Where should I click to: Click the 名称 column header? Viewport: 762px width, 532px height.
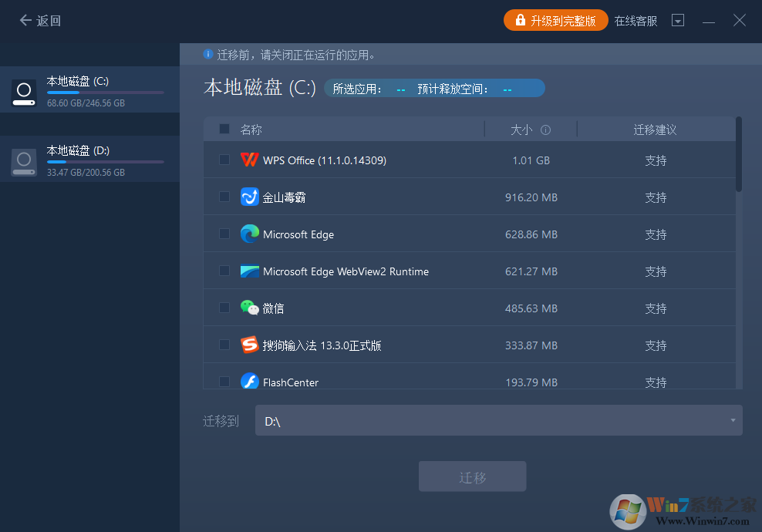(251, 130)
